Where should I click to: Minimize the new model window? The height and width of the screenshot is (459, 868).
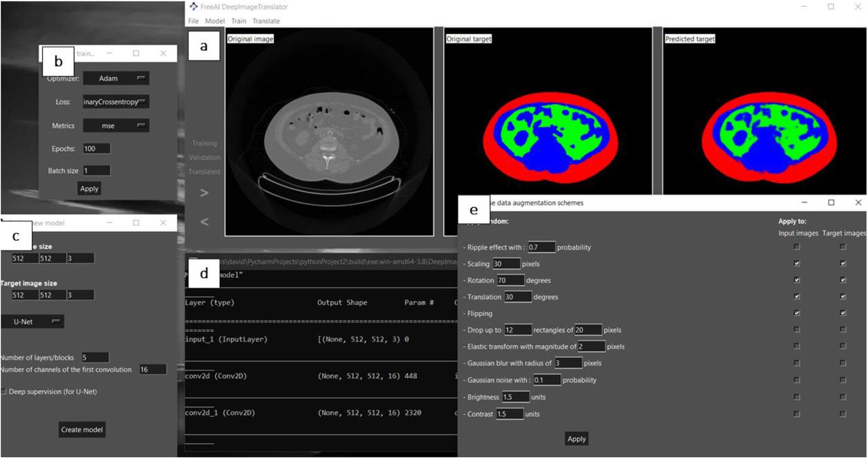(x=110, y=223)
